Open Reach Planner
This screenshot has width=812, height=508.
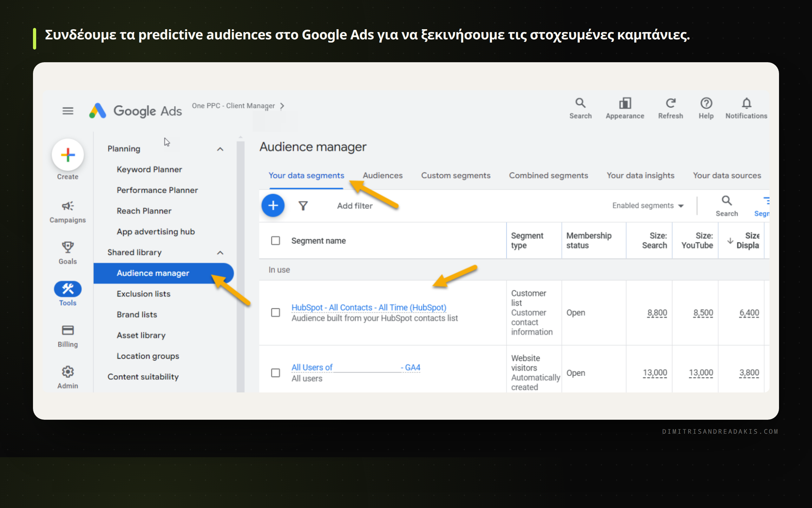coord(144,211)
